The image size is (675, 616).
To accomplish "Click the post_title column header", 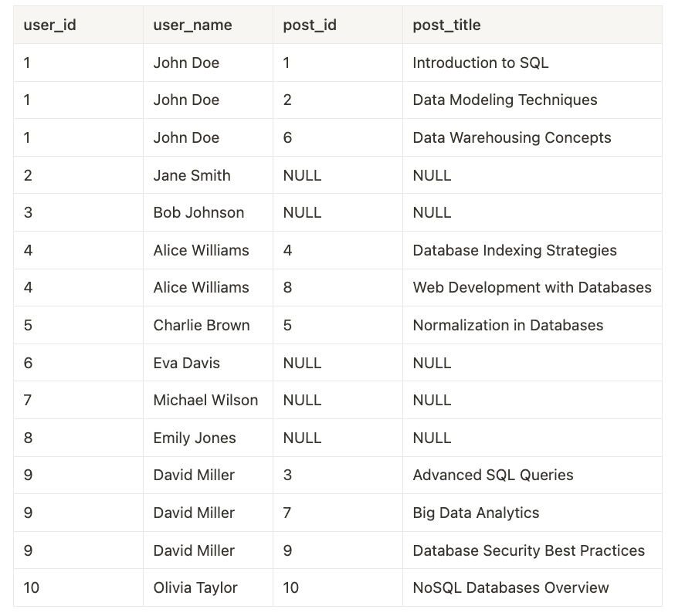I will [x=446, y=25].
